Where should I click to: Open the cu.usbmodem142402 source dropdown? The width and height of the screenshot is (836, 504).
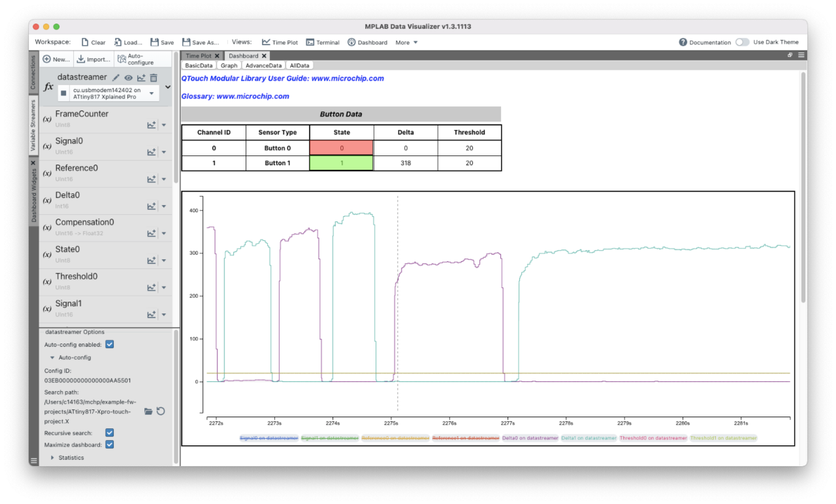152,93
